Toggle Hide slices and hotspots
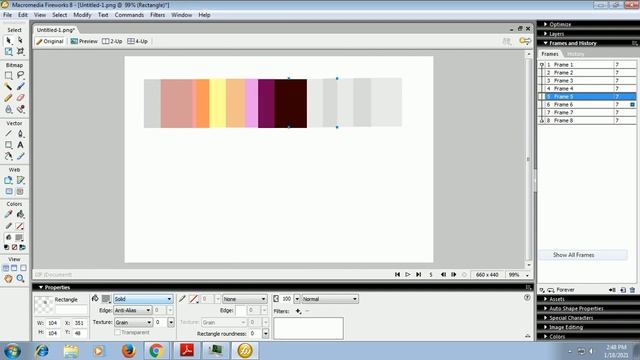 point(9,191)
